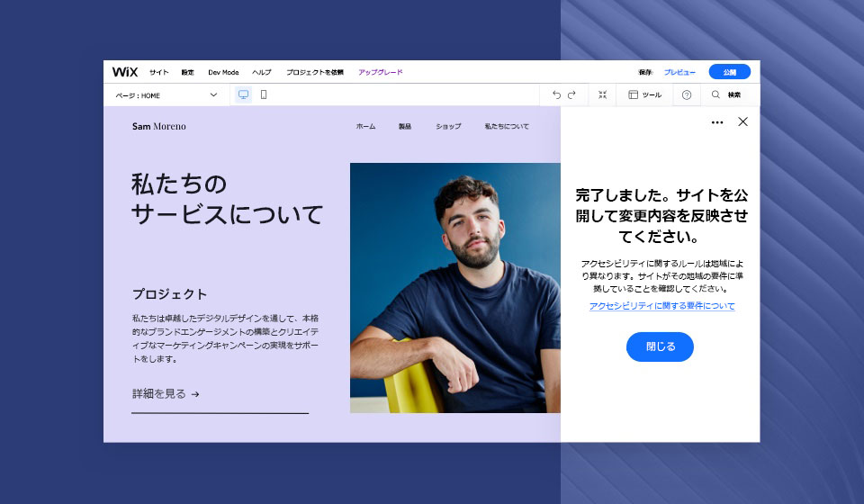Click the blue 公開 publish button
Viewport: 864px width, 504px height.
pyautogui.click(x=730, y=72)
